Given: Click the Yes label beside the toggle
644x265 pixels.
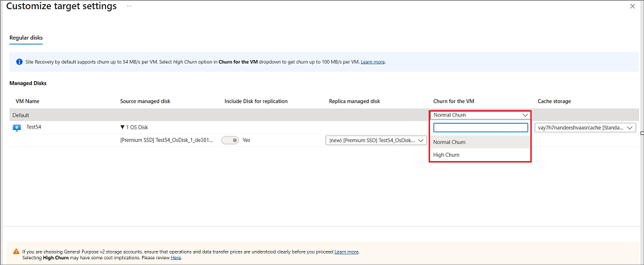Looking at the screenshot, I should [x=246, y=140].
